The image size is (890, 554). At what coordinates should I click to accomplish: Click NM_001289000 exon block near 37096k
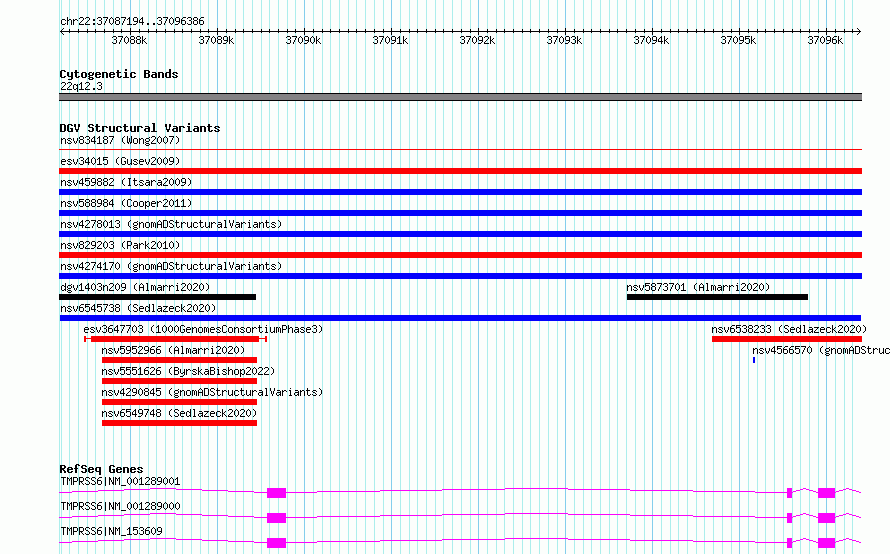pos(826,518)
